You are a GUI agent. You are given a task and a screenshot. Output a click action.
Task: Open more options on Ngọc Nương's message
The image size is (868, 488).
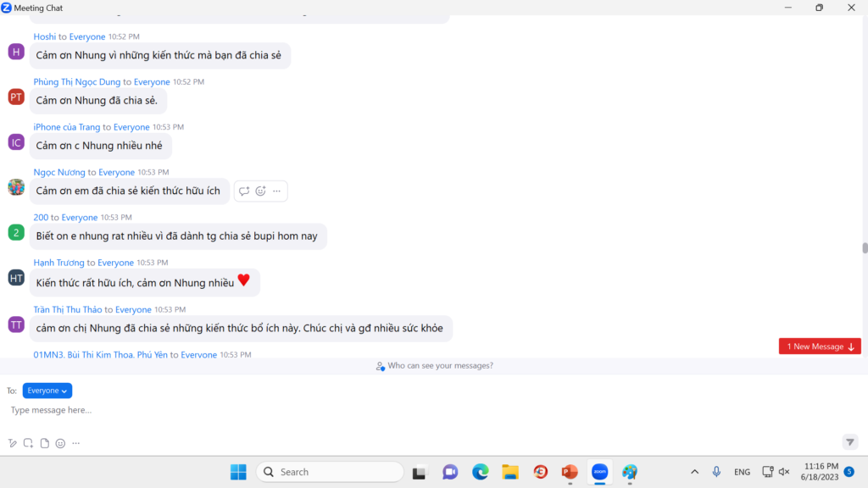tap(276, 191)
